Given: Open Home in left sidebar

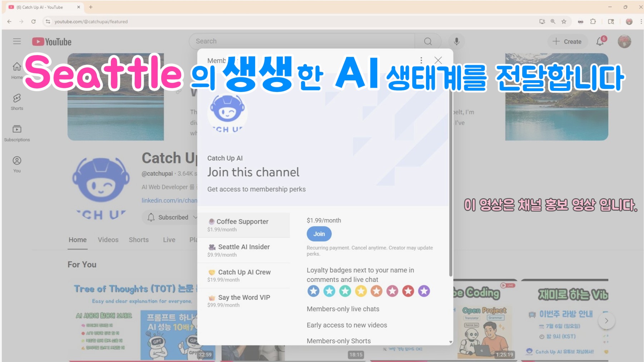Looking at the screenshot, I should [x=17, y=70].
